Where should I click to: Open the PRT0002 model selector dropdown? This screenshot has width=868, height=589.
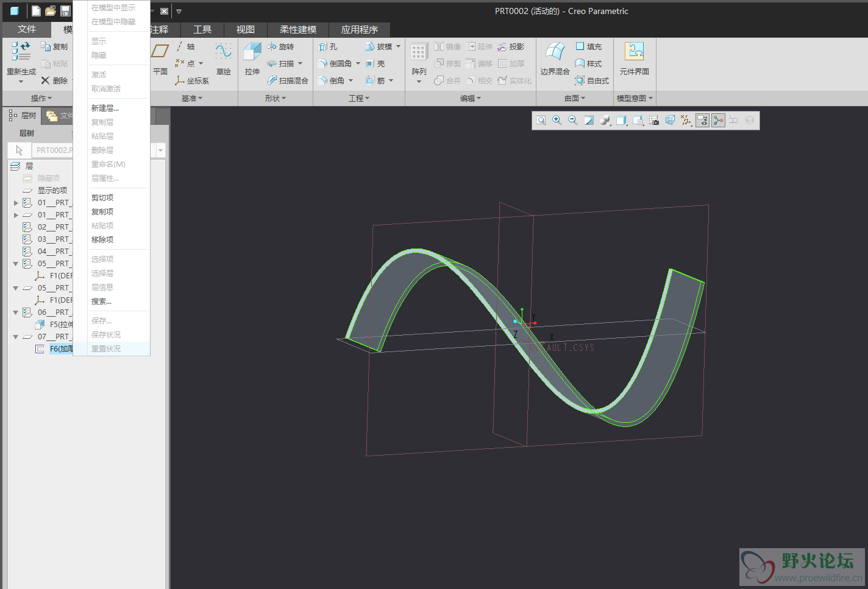pyautogui.click(x=161, y=150)
